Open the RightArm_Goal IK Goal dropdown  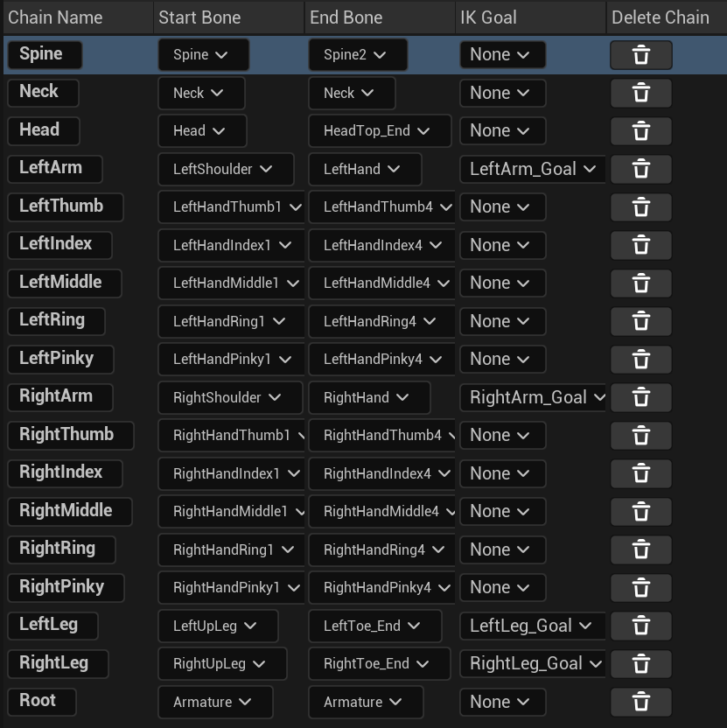coord(533,397)
